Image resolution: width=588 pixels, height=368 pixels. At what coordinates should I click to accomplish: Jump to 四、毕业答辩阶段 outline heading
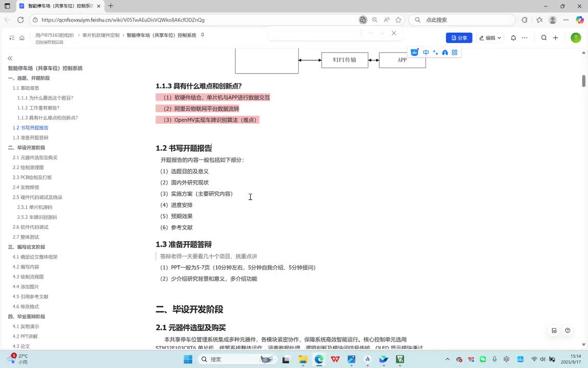[x=26, y=316]
